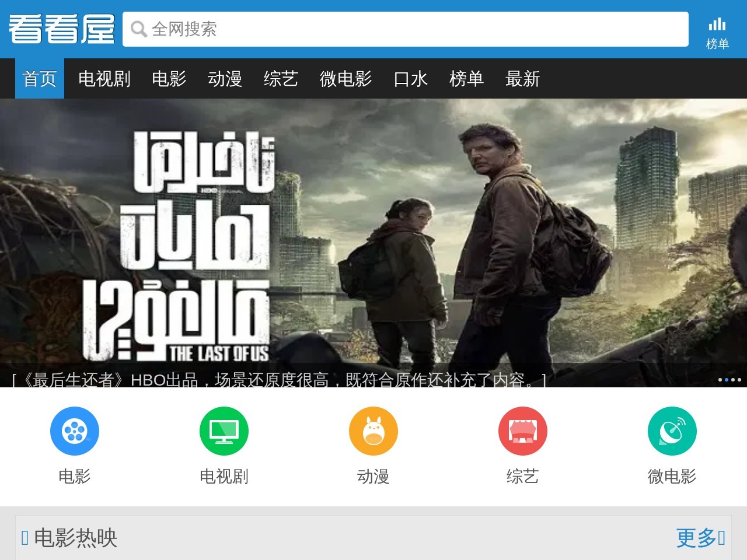Click 更多 link in 电影热映 section
The height and width of the screenshot is (560, 747).
point(699,538)
